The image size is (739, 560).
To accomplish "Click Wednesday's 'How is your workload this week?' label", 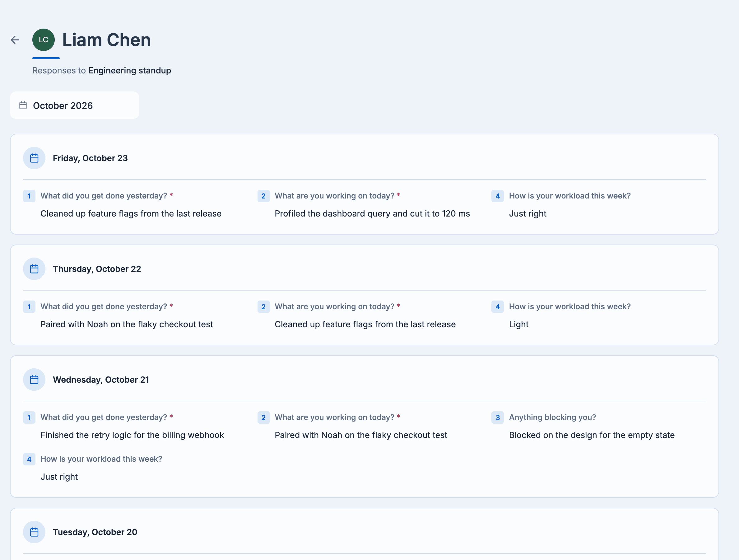I will tap(101, 459).
